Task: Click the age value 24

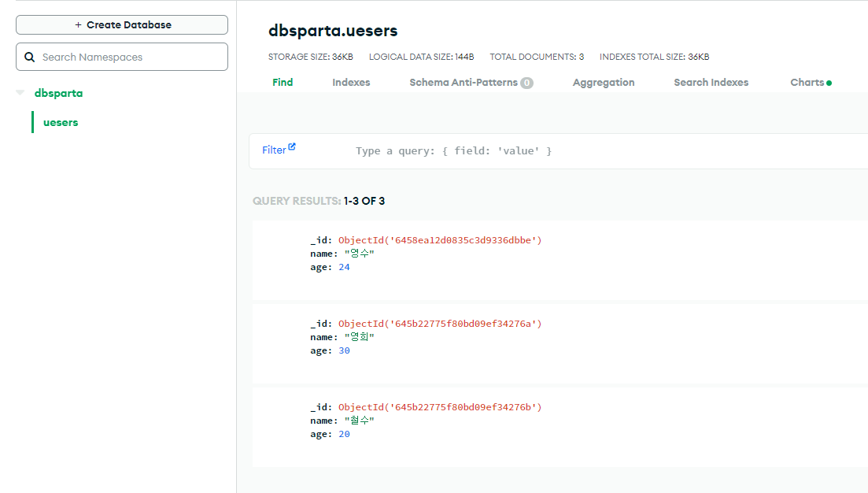Action: [345, 267]
